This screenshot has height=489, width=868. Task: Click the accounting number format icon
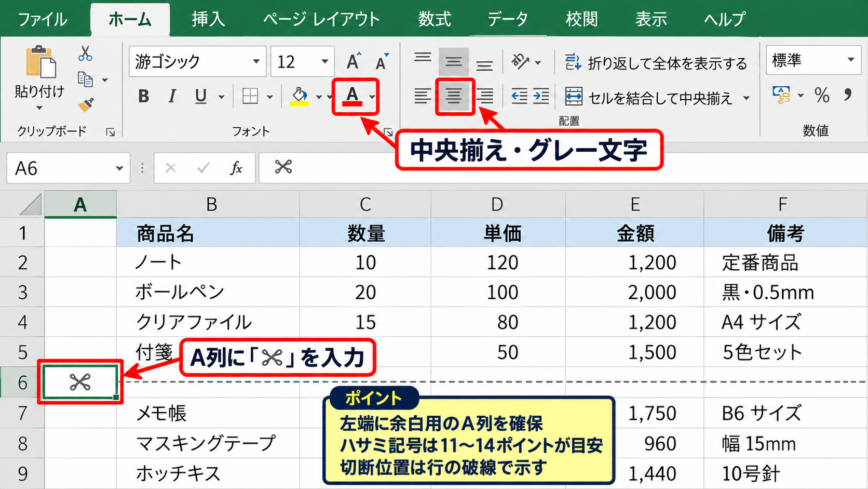click(x=782, y=95)
